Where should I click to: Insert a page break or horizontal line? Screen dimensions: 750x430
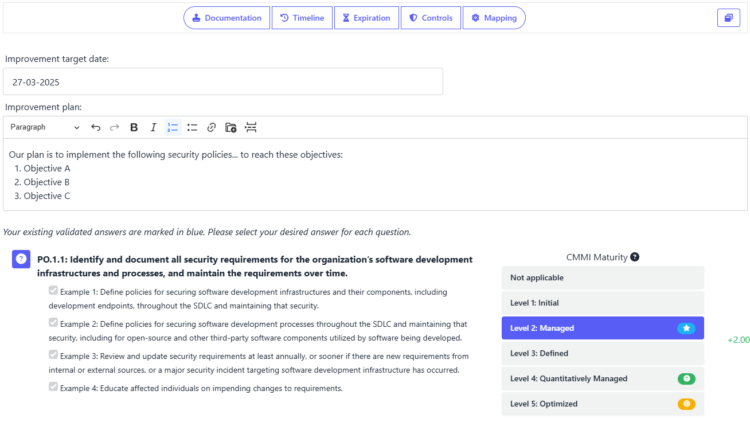[251, 127]
